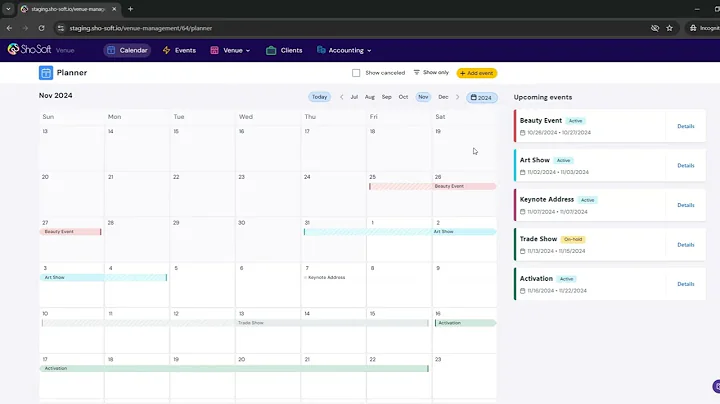Image resolution: width=720 pixels, height=404 pixels.
Task: Open Details for Art Show
Action: pos(686,165)
